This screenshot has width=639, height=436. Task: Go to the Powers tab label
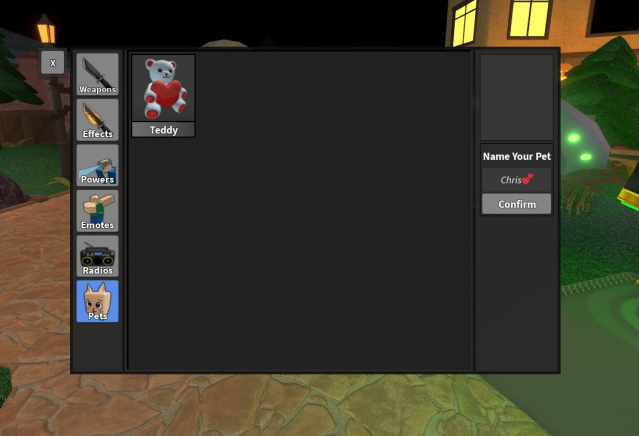[x=97, y=180]
